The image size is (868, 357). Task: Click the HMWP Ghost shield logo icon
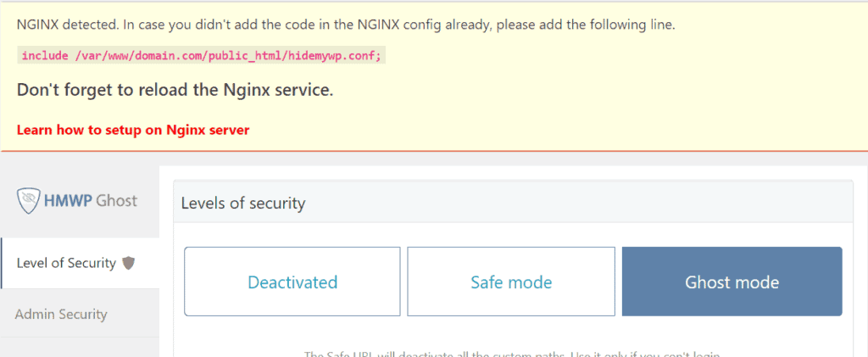coord(31,201)
